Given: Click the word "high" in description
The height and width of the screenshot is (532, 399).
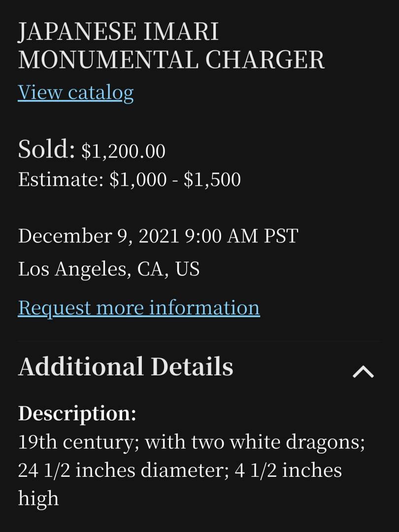Looking at the screenshot, I should [x=38, y=499].
